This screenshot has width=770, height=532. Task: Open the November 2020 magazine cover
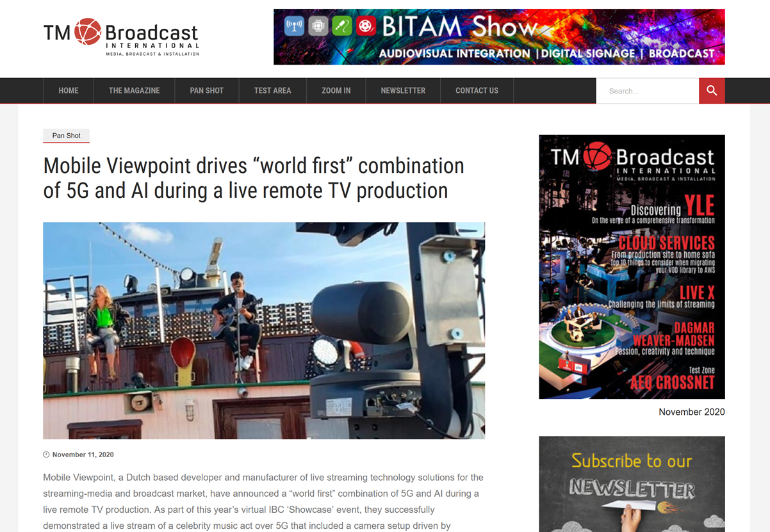point(632,267)
